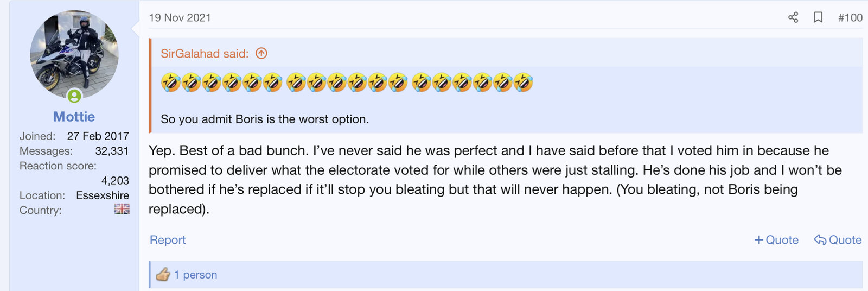The width and height of the screenshot is (868, 291).
Task: Open the Mottie username link
Action: [74, 117]
